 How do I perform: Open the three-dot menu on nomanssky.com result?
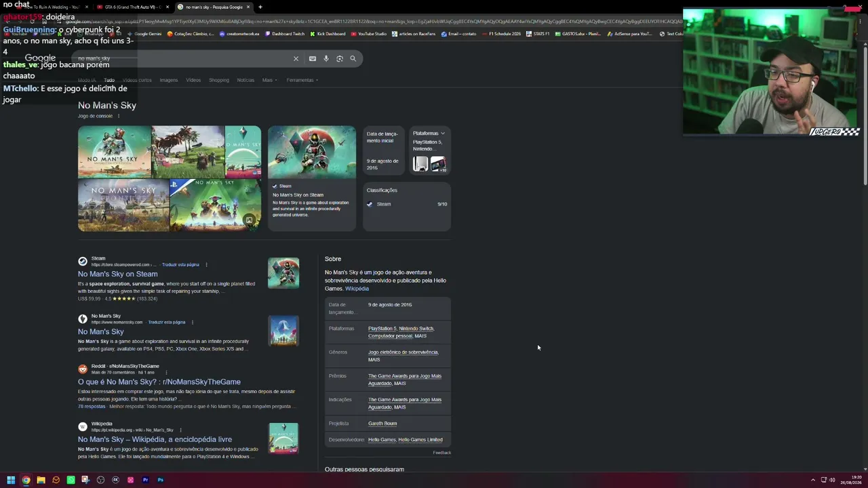coord(193,322)
